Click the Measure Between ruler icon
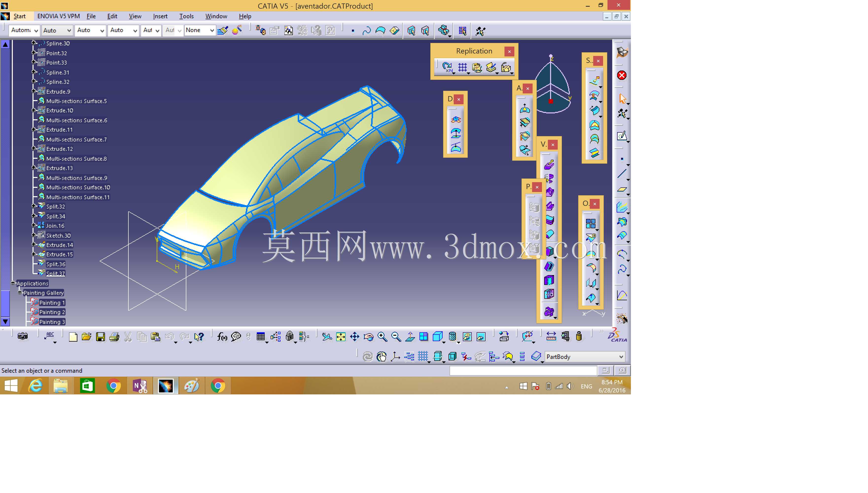This screenshot has width=868, height=493. (x=551, y=336)
